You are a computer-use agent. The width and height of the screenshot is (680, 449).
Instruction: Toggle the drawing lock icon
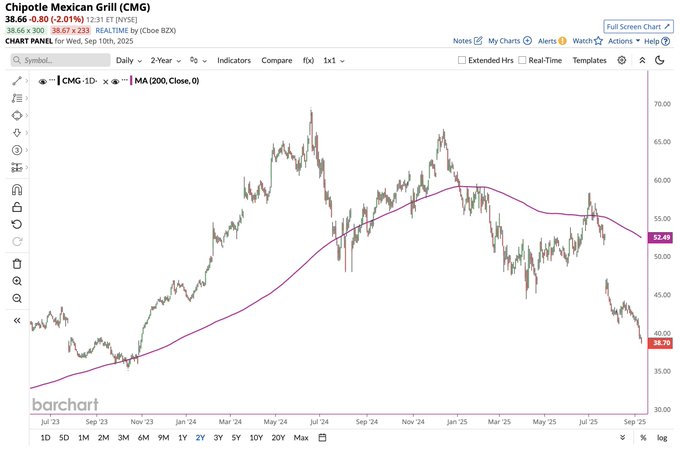17,207
